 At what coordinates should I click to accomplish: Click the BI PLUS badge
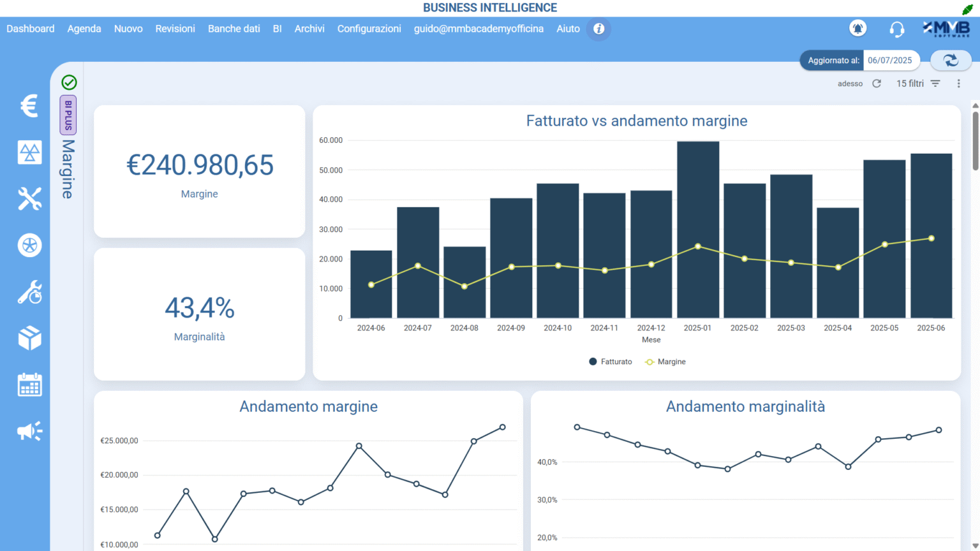pos(68,115)
